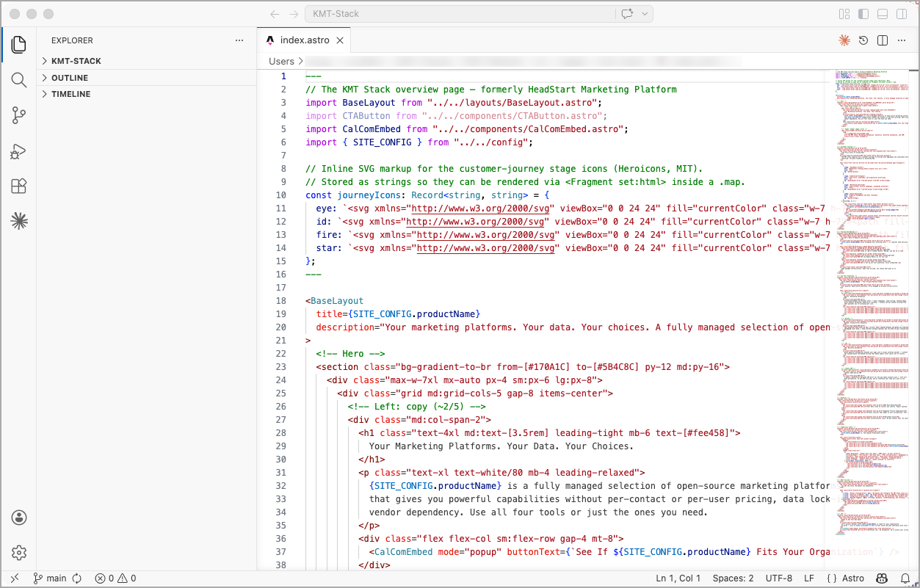The width and height of the screenshot is (920, 588).
Task: Open the Extensions view
Action: click(x=19, y=186)
